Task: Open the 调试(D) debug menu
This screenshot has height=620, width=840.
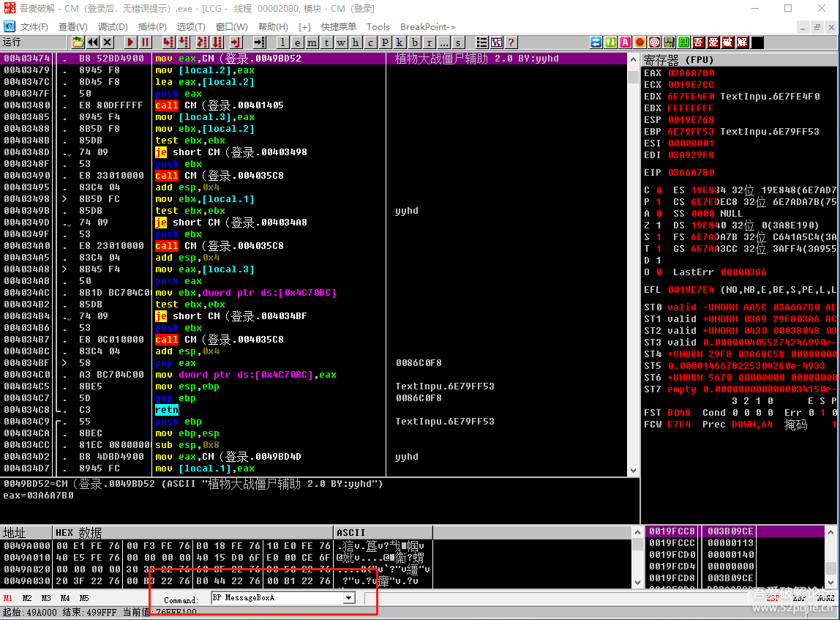Action: coord(113,26)
